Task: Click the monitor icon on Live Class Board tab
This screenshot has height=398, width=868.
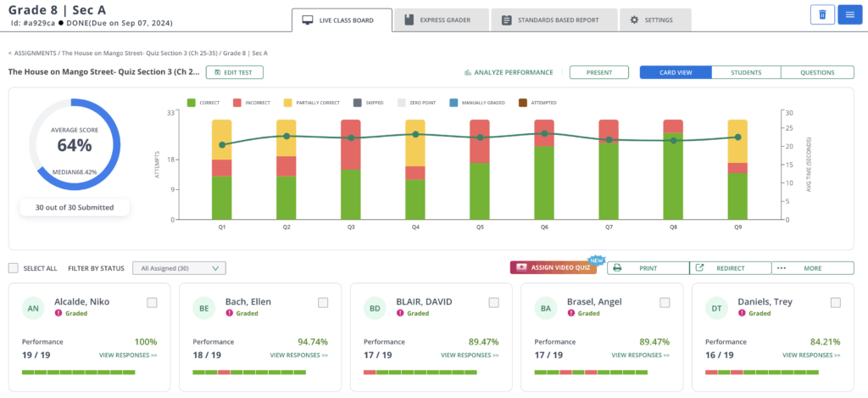Action: click(x=307, y=20)
